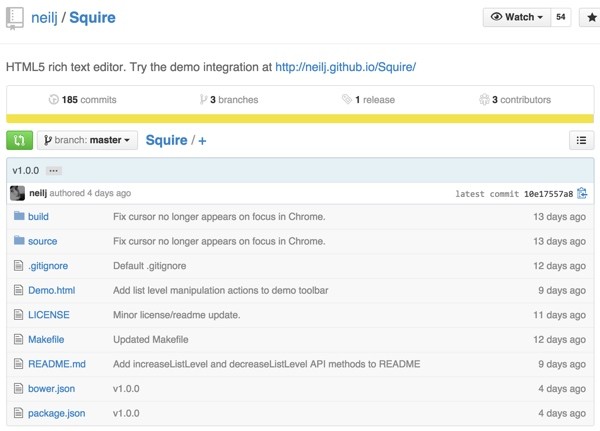The image size is (600, 431).
Task: Open the bower.json file
Action: coord(52,389)
